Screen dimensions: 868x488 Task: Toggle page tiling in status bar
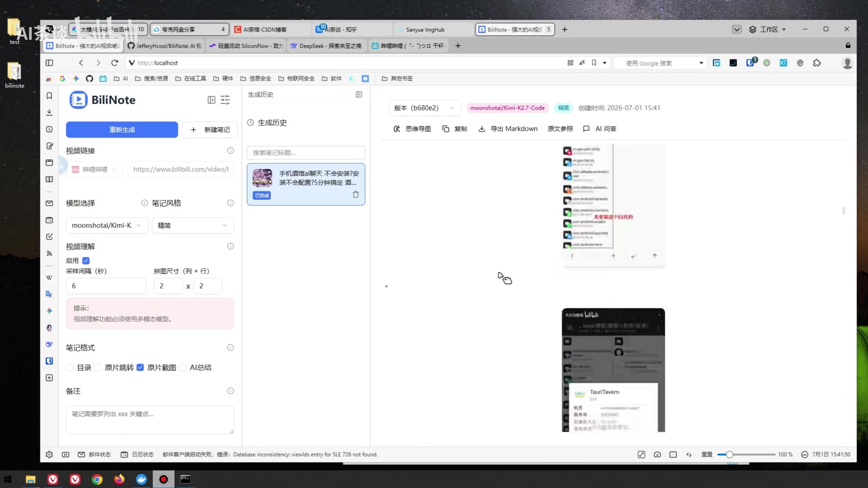(x=673, y=455)
